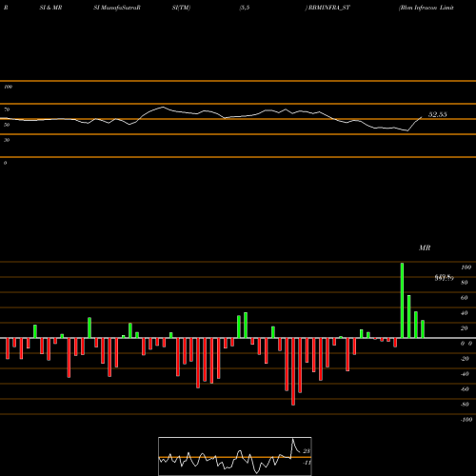
Task: Click the 80 label on MR axis
Action: pos(465,283)
